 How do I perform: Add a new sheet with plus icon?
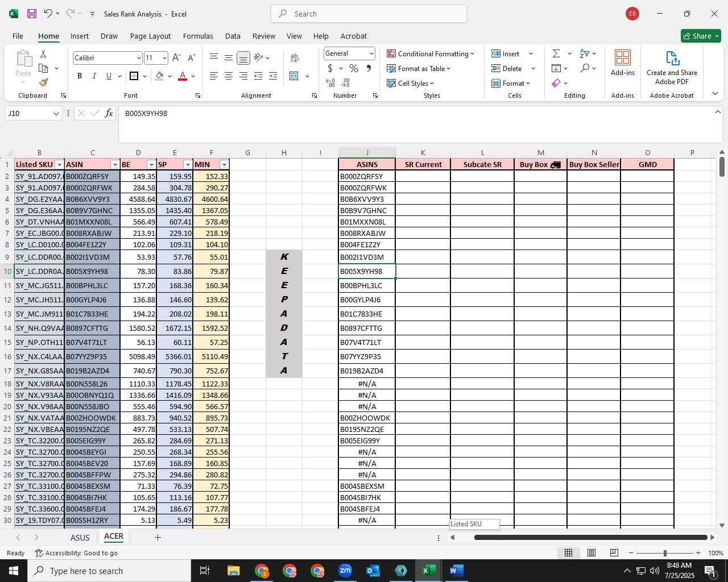(x=158, y=537)
